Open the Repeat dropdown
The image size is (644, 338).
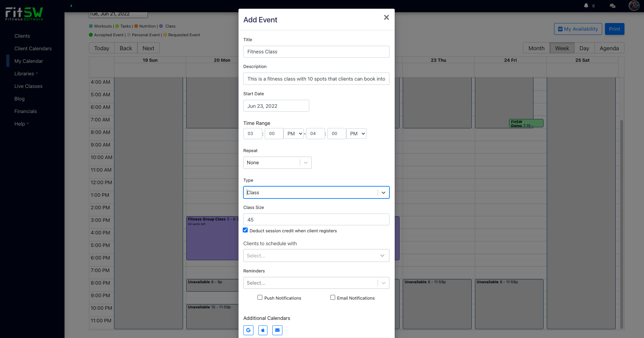click(x=277, y=163)
